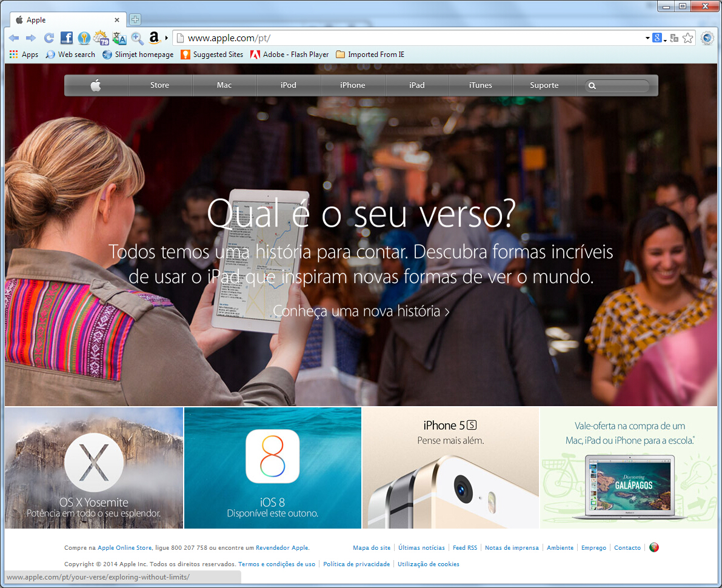Open the Suggested Sites bookmark

(212, 55)
